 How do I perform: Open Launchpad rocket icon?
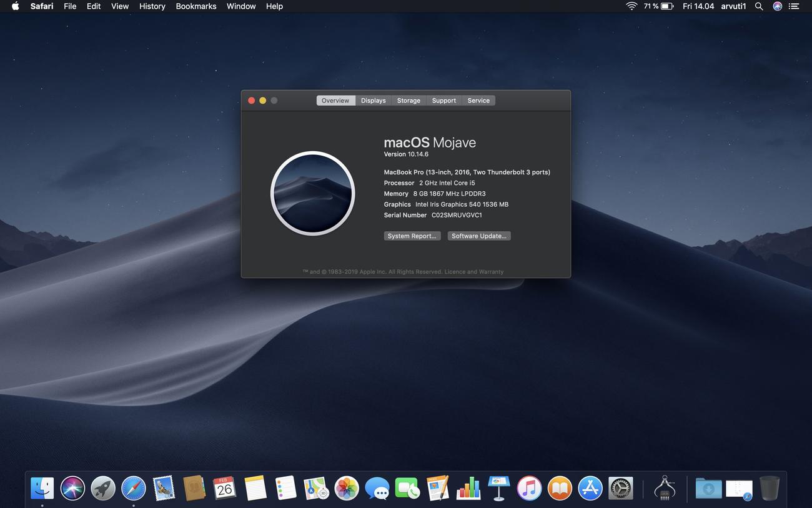(103, 488)
